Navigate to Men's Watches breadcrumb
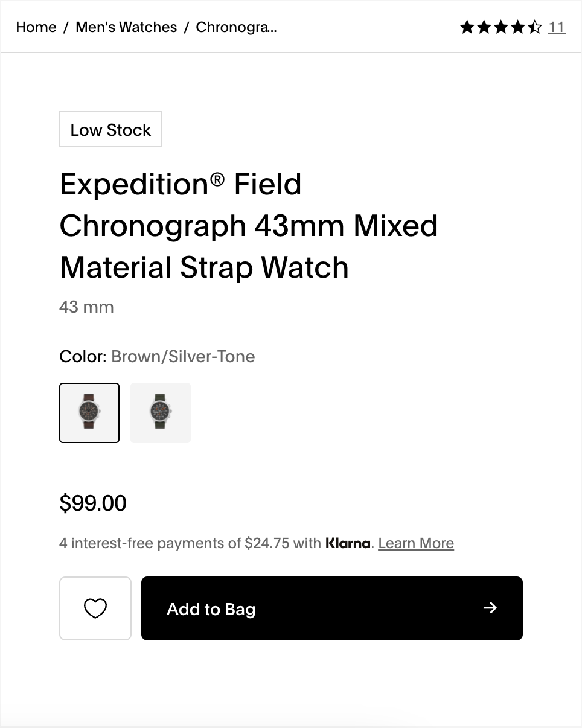Screen dimensions: 582x728 click(x=126, y=27)
